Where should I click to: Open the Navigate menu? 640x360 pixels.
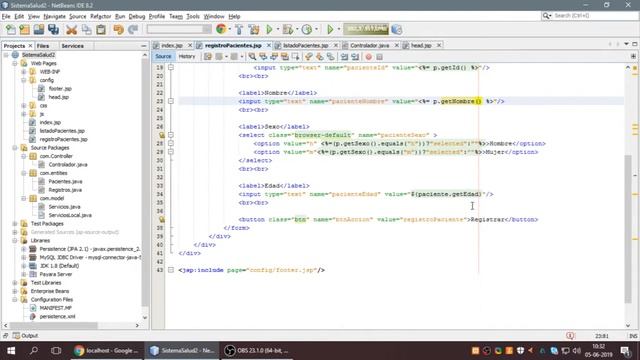click(x=54, y=16)
